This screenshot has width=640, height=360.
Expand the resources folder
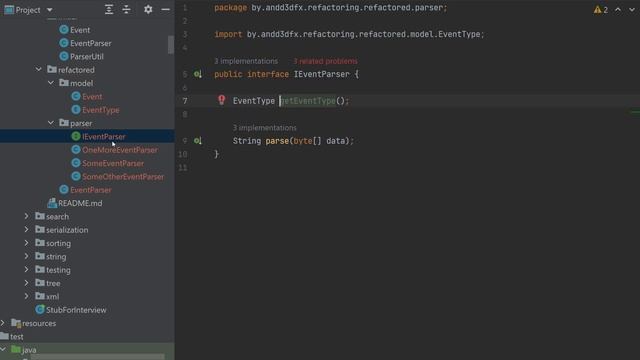click(3, 323)
